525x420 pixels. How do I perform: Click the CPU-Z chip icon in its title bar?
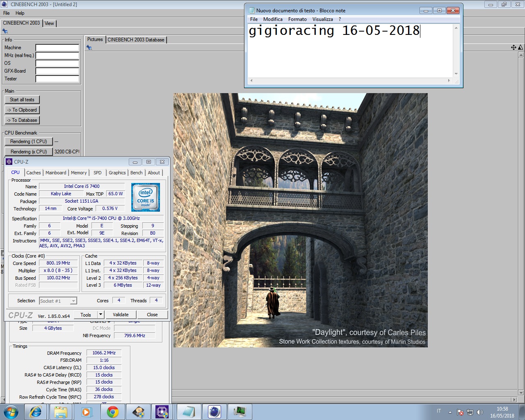pyautogui.click(x=9, y=162)
